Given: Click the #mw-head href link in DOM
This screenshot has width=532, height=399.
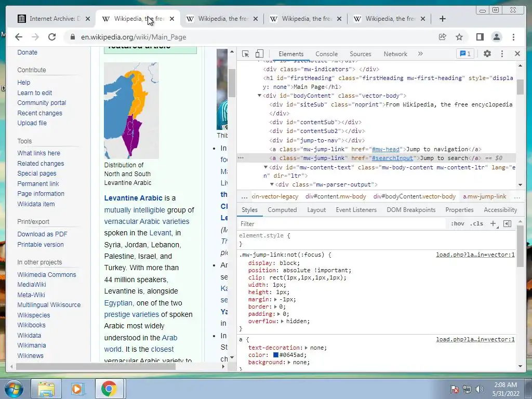Looking at the screenshot, I should 385,149.
